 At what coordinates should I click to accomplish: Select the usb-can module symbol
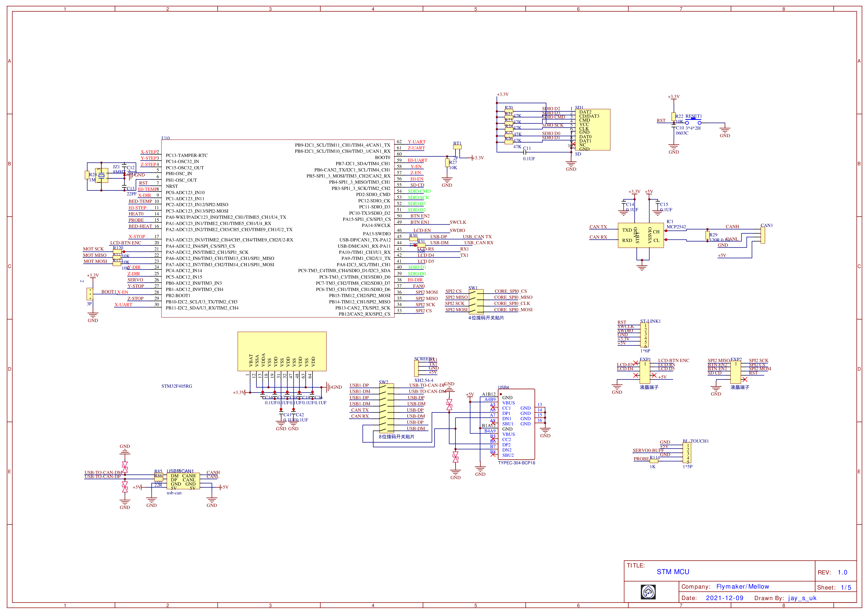click(x=183, y=481)
